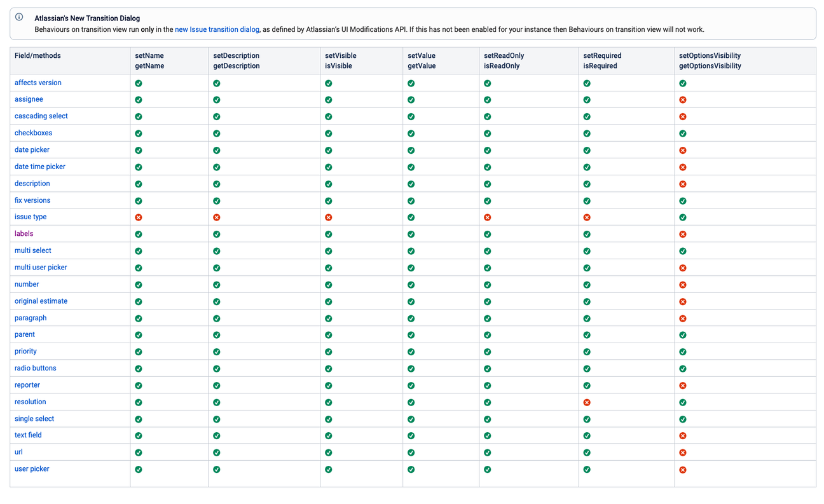Click the green check for user picker setVisible
The height and width of the screenshot is (504, 824).
(x=328, y=469)
